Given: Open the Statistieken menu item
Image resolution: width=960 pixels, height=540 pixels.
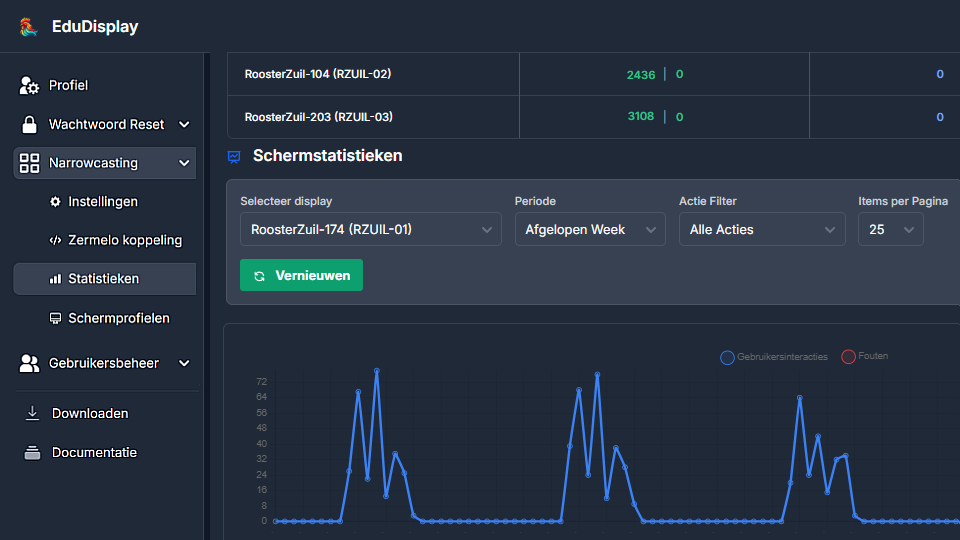Looking at the screenshot, I should [x=104, y=279].
